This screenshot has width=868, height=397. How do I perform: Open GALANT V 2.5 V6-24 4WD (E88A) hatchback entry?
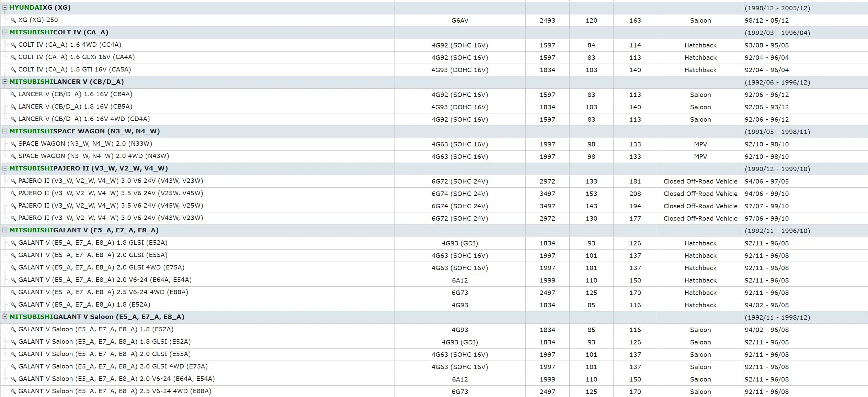pos(103,292)
